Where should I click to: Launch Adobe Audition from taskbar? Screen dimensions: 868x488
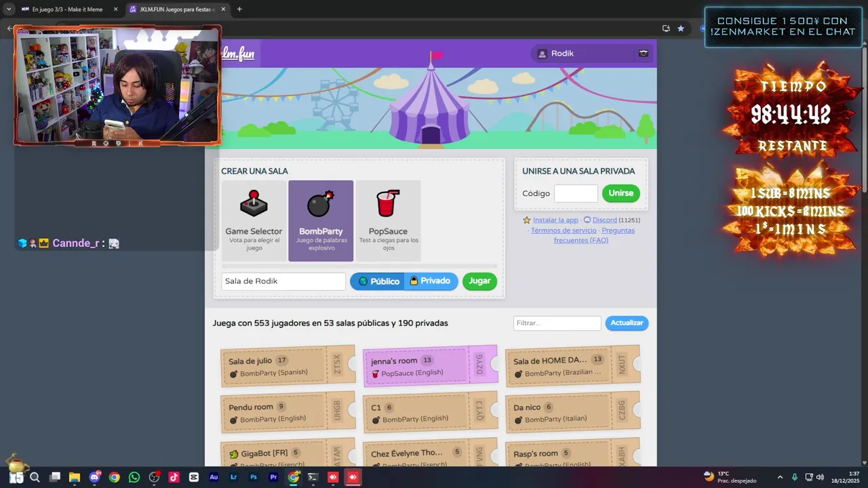click(214, 477)
